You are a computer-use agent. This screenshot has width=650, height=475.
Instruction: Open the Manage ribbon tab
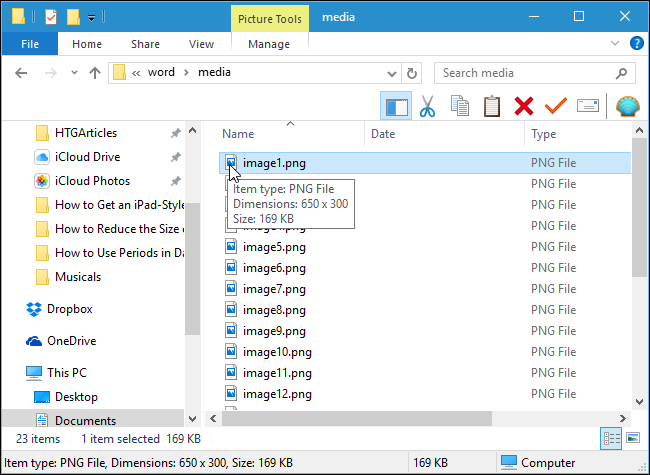pos(269,44)
